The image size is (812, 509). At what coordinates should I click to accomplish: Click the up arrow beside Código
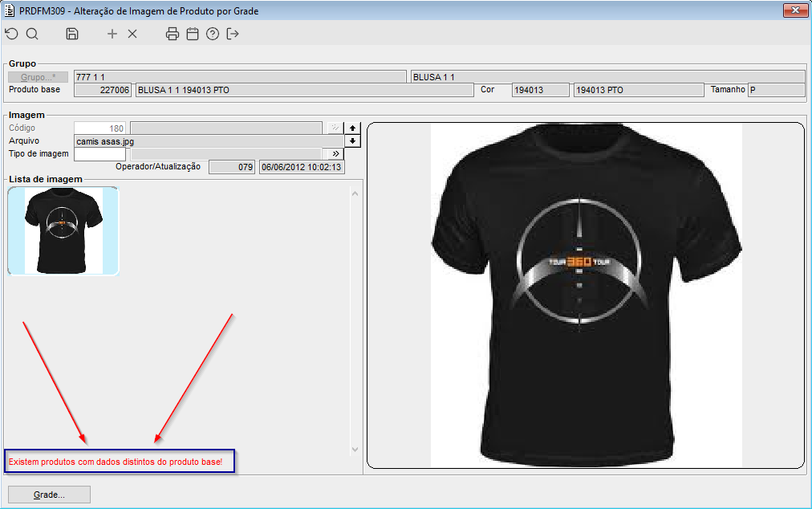point(353,128)
